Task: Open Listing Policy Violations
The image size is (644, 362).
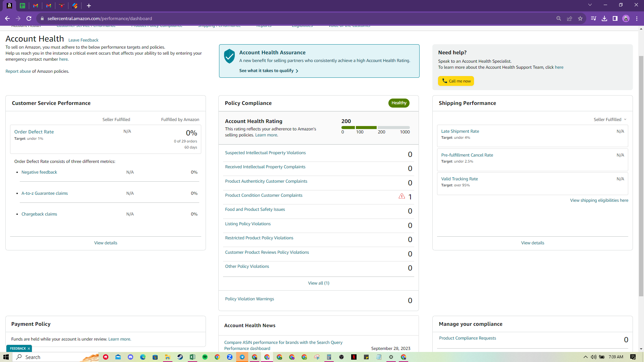Action: [x=248, y=224]
